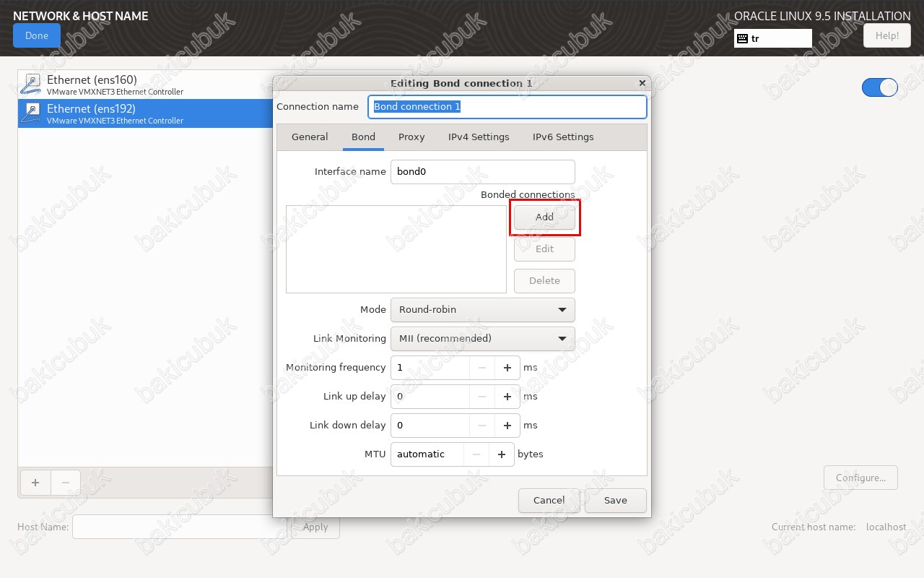Image resolution: width=924 pixels, height=578 pixels.
Task: Select the IPv6 Settings tab
Action: [563, 137]
